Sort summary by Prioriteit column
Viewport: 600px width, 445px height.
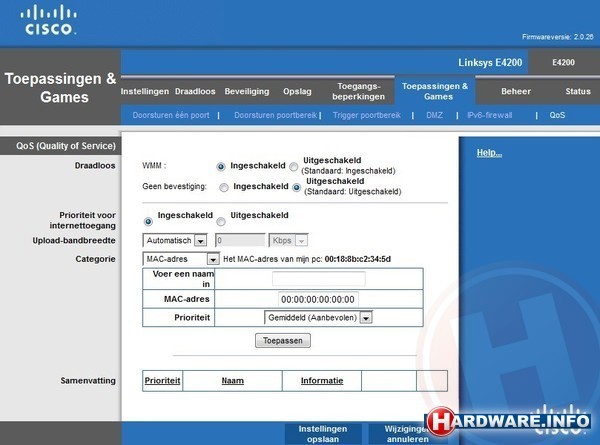[162, 381]
